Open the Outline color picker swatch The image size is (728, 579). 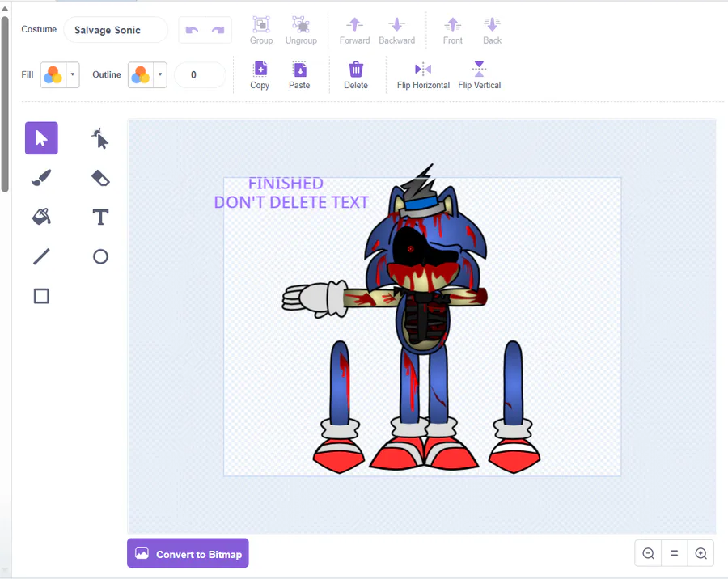point(141,74)
